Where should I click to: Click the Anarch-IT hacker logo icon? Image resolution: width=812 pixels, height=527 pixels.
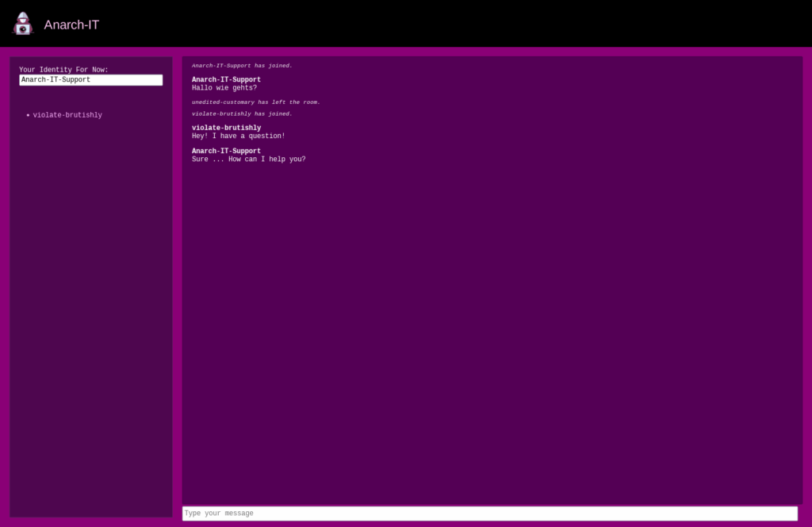pyautogui.click(x=23, y=24)
